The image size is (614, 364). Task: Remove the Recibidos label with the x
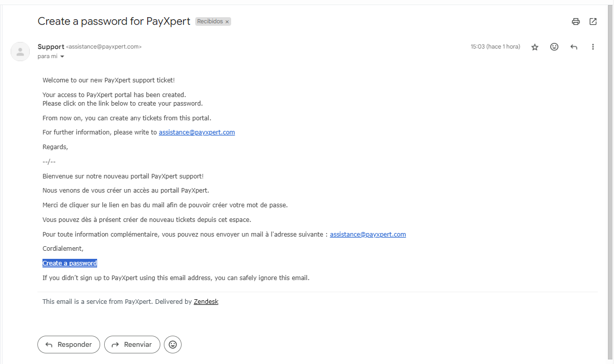pyautogui.click(x=227, y=22)
